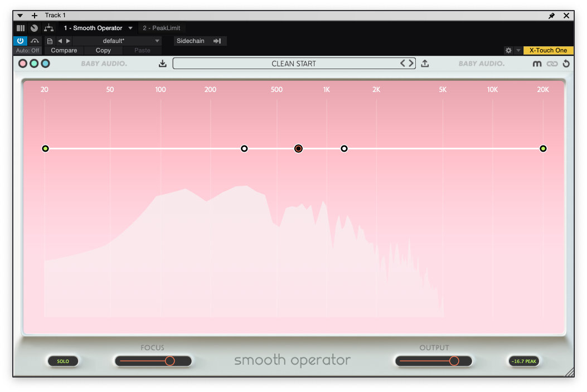Screen dimensions: 587x392
Task: Click the sidechain input arrow icon
Action: click(x=217, y=41)
